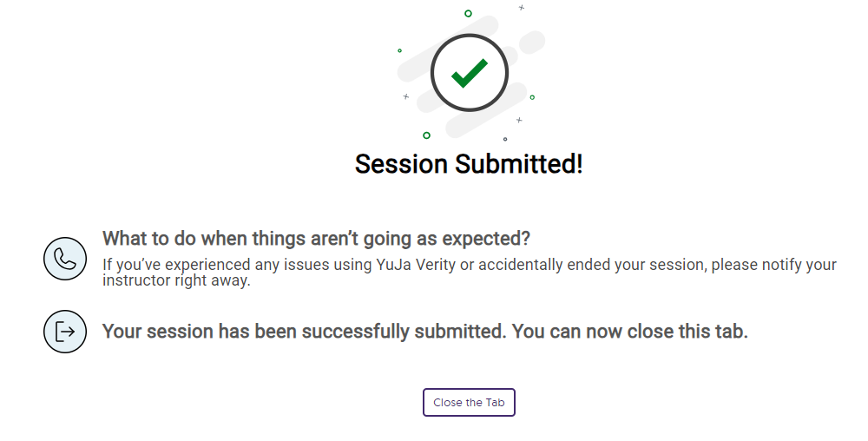This screenshot has height=441, width=868.
Task: Click the gray x mark left of checkmark circle
Action: point(405,96)
